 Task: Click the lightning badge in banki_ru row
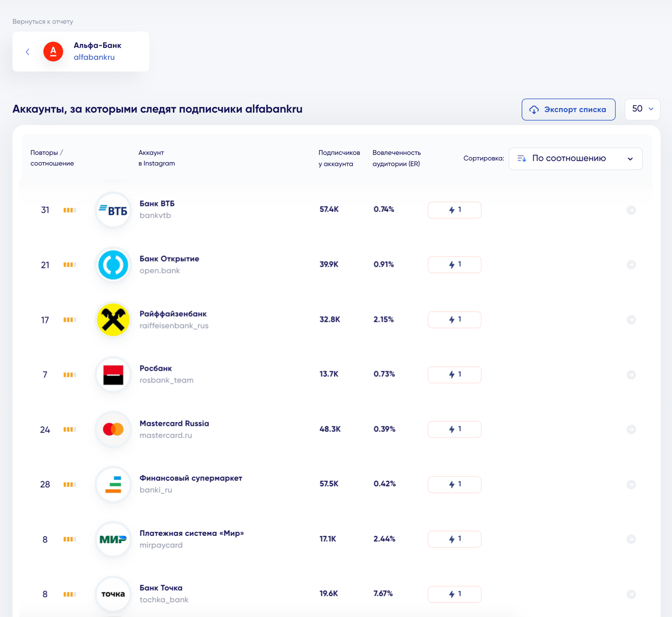click(455, 484)
